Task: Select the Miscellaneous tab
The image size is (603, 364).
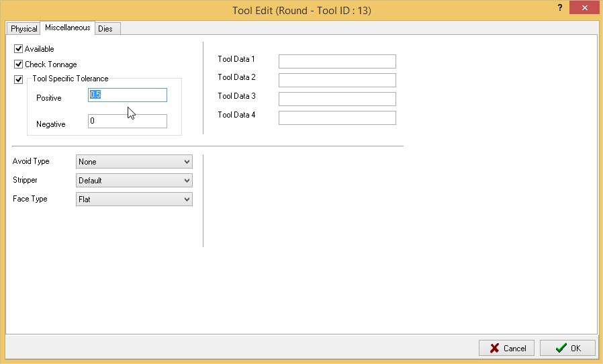Action: [67, 28]
